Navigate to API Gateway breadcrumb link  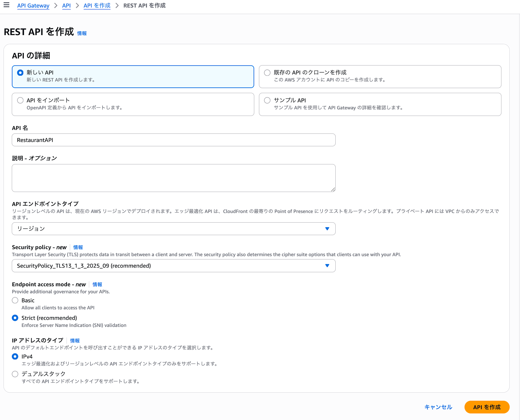pyautogui.click(x=33, y=5)
